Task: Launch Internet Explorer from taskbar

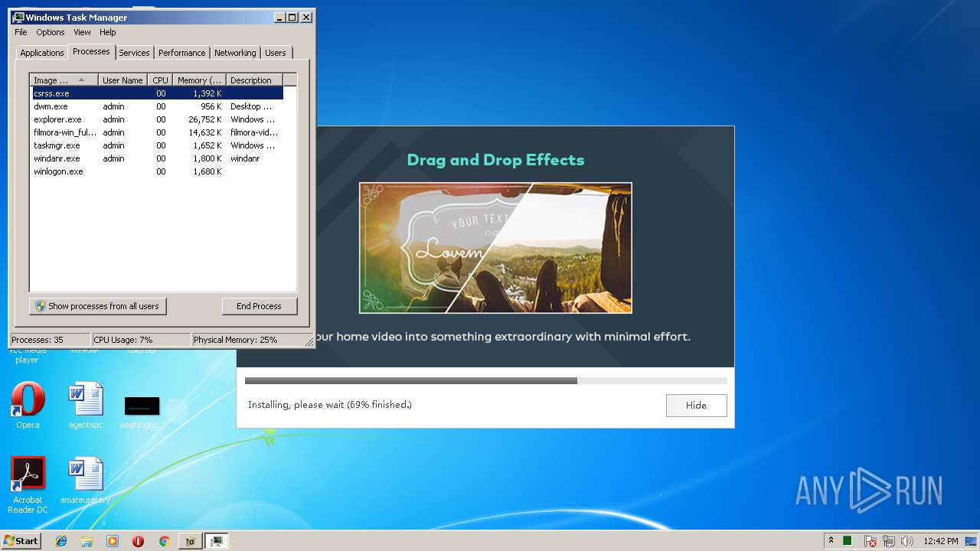Action: coord(61,541)
